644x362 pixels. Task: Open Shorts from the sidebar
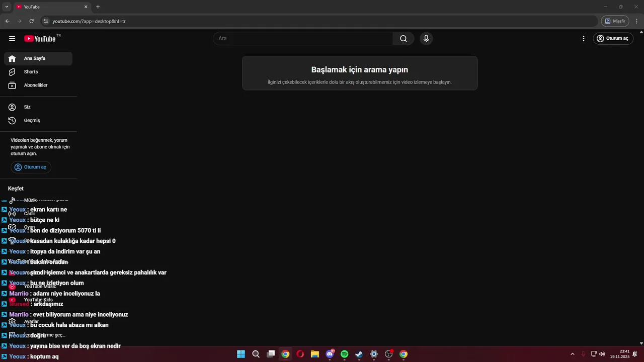pyautogui.click(x=38, y=72)
